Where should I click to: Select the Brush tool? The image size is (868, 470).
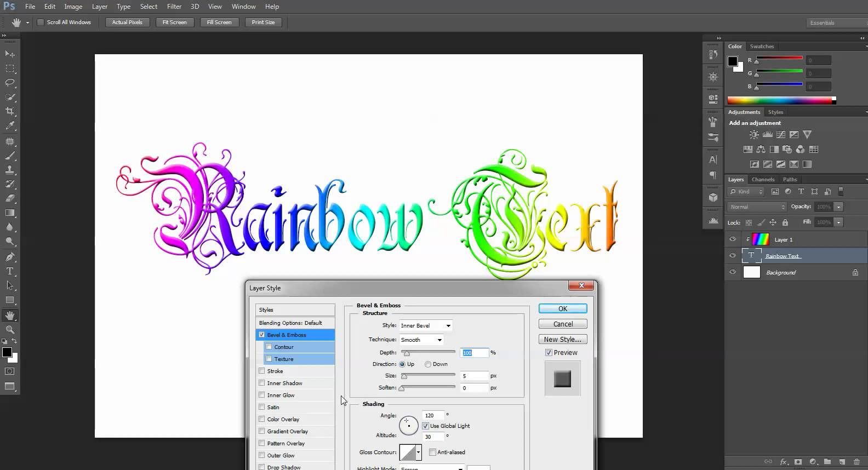click(10, 156)
